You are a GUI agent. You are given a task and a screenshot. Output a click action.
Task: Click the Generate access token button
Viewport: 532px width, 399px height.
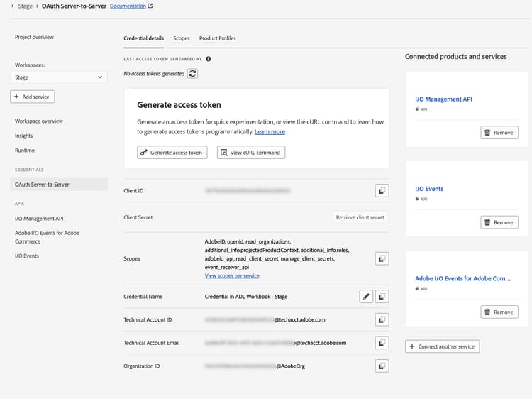(x=172, y=153)
